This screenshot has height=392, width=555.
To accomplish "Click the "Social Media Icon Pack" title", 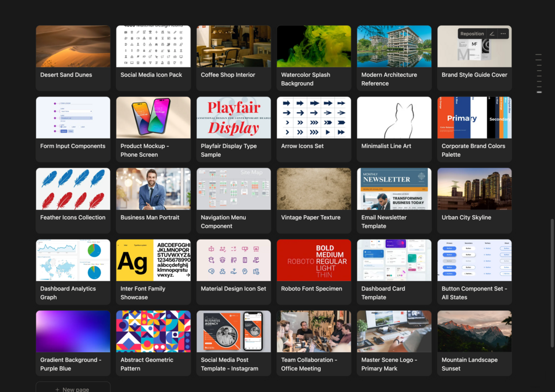I will pyautogui.click(x=151, y=75).
